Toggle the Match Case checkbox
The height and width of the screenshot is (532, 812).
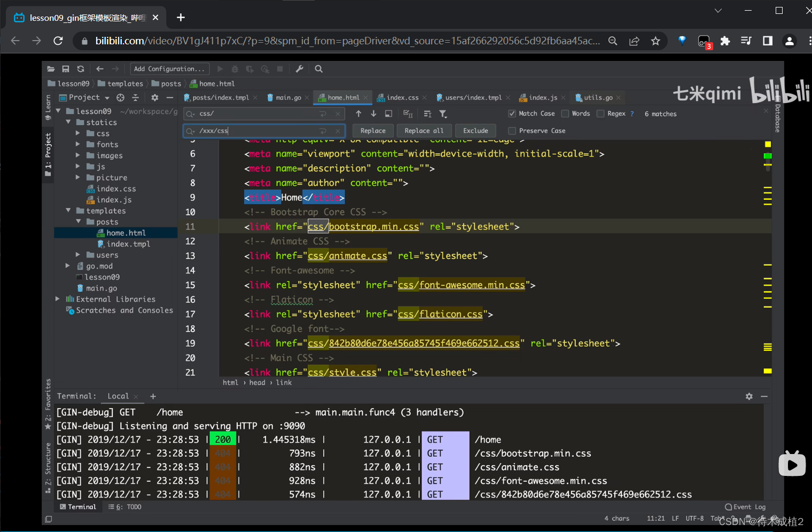coord(512,114)
